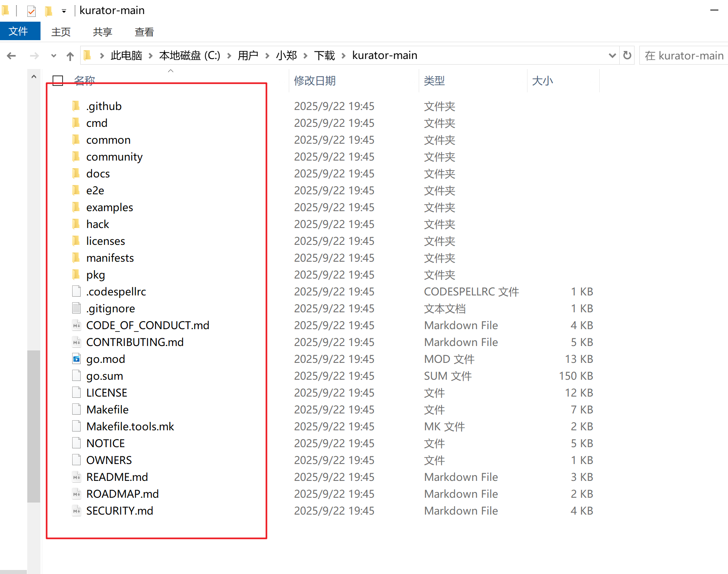Open the 文件 menu tab
The image size is (728, 574).
point(20,31)
